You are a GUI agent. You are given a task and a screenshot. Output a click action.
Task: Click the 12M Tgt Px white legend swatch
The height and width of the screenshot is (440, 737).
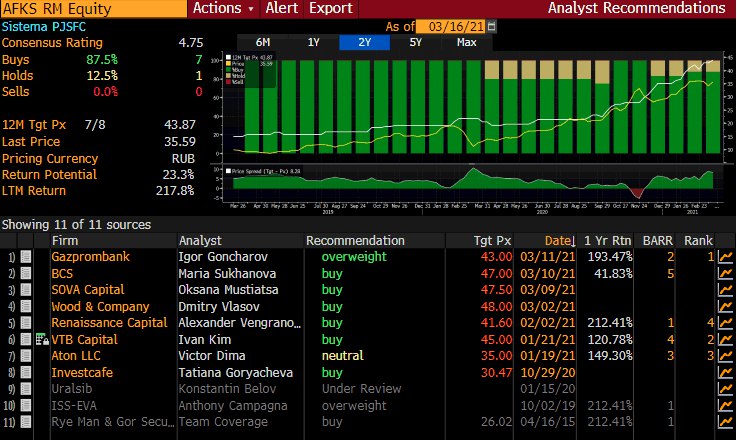click(x=228, y=57)
